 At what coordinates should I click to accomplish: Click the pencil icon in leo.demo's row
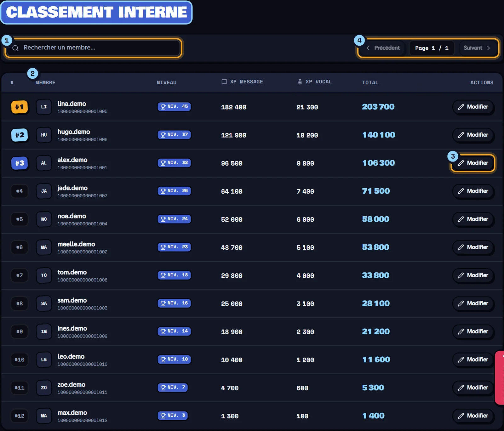[x=461, y=360]
